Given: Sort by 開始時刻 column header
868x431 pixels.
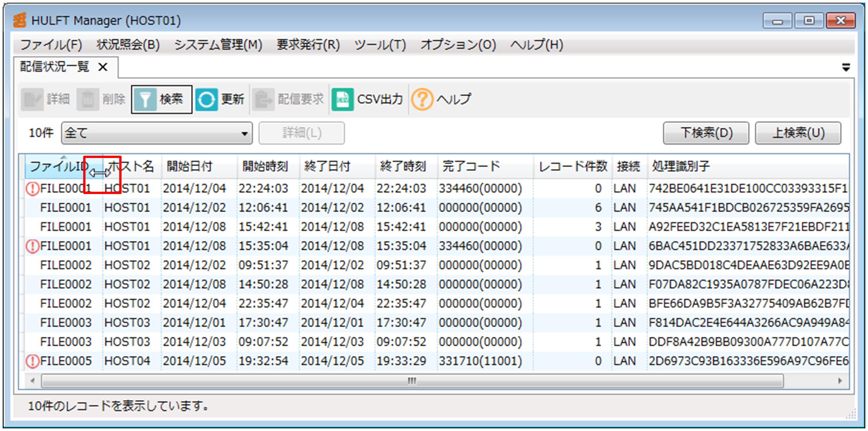Looking at the screenshot, I should [x=268, y=166].
